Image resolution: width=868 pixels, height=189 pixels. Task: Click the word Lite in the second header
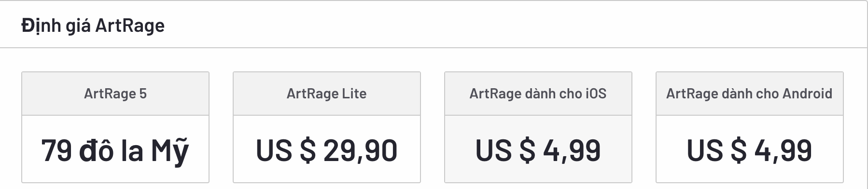354,94
